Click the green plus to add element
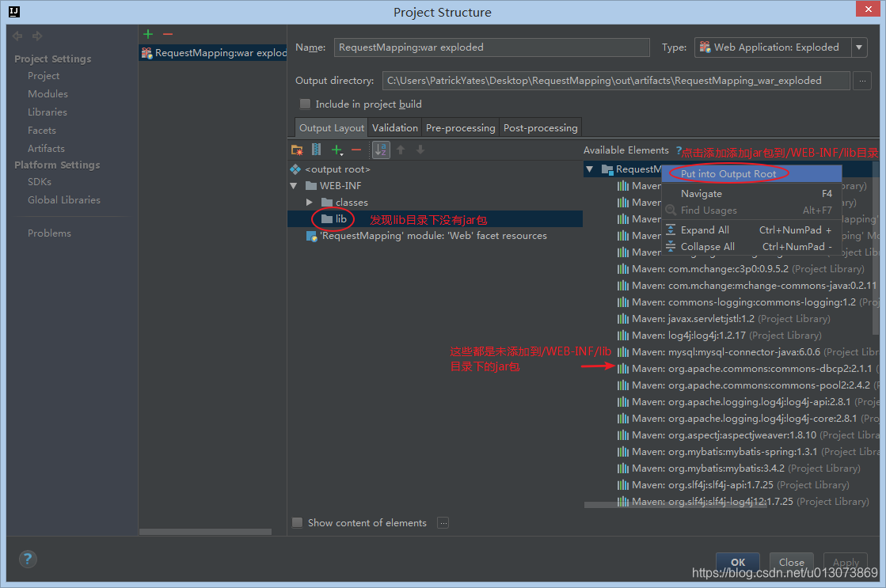Image resolution: width=886 pixels, height=588 pixels. click(335, 150)
